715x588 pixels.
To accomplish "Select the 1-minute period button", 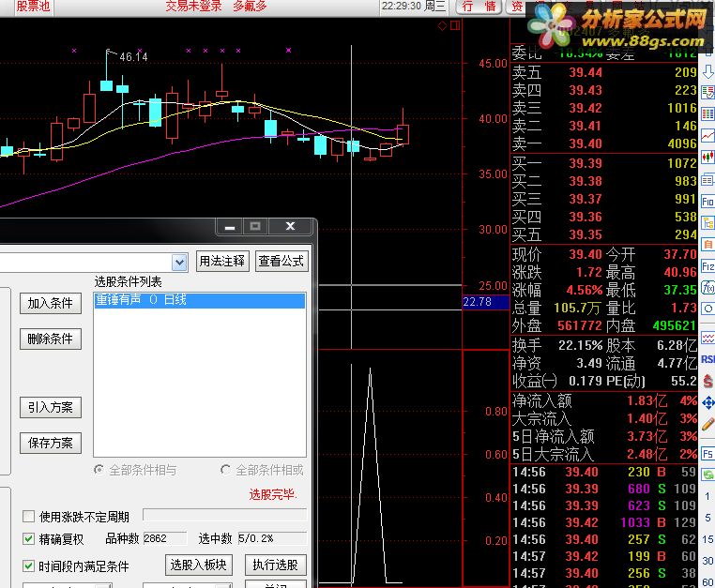I will [x=707, y=496].
